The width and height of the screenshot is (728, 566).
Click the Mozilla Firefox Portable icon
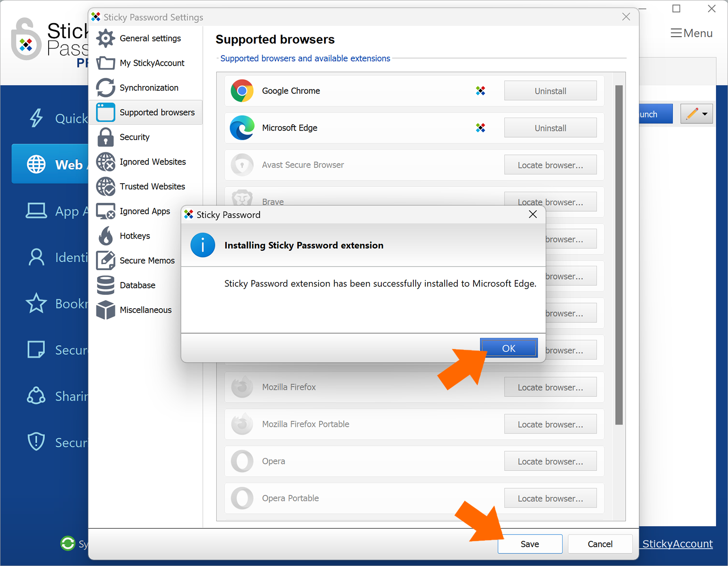pyautogui.click(x=242, y=424)
